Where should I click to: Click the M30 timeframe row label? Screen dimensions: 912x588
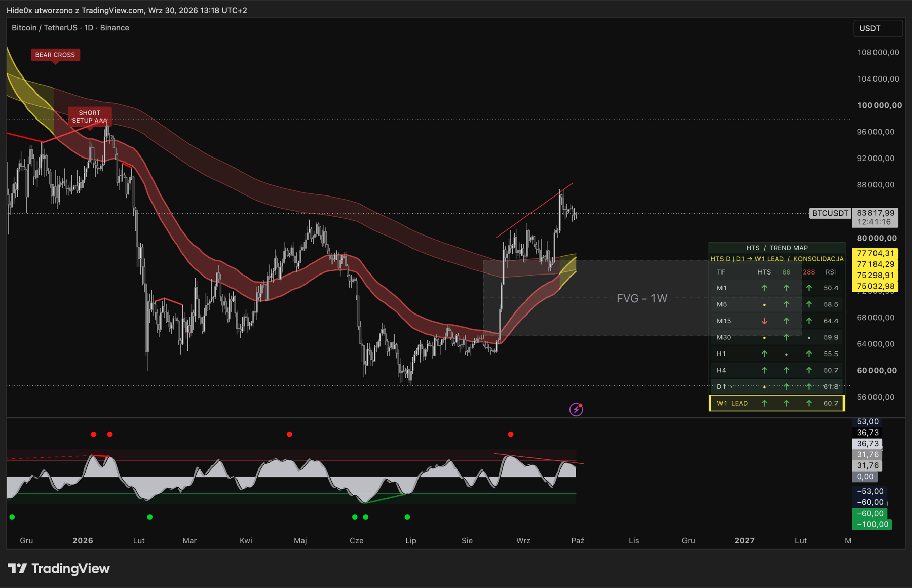[724, 337]
